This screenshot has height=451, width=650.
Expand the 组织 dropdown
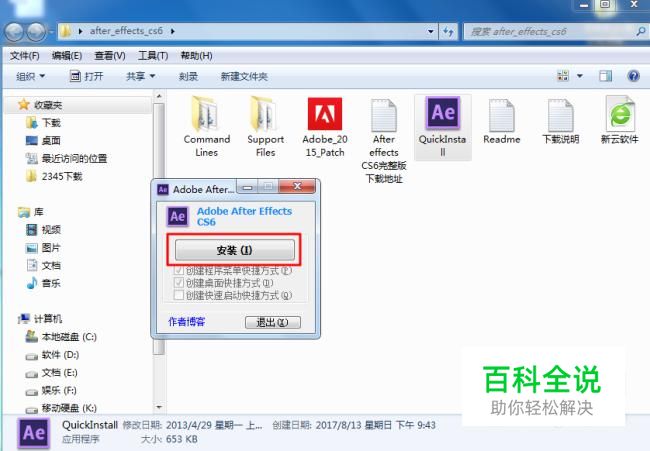30,76
